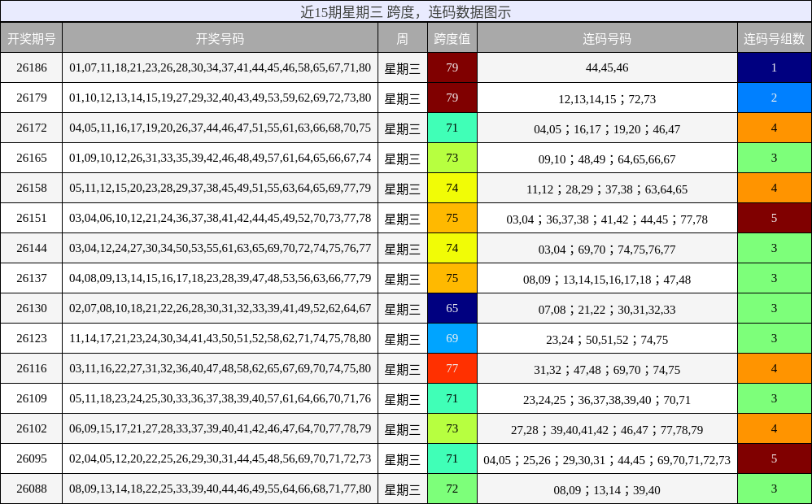Image resolution: width=812 pixels, height=504 pixels.
Task: Click winning numbers of draw 26179
Action: click(x=220, y=98)
